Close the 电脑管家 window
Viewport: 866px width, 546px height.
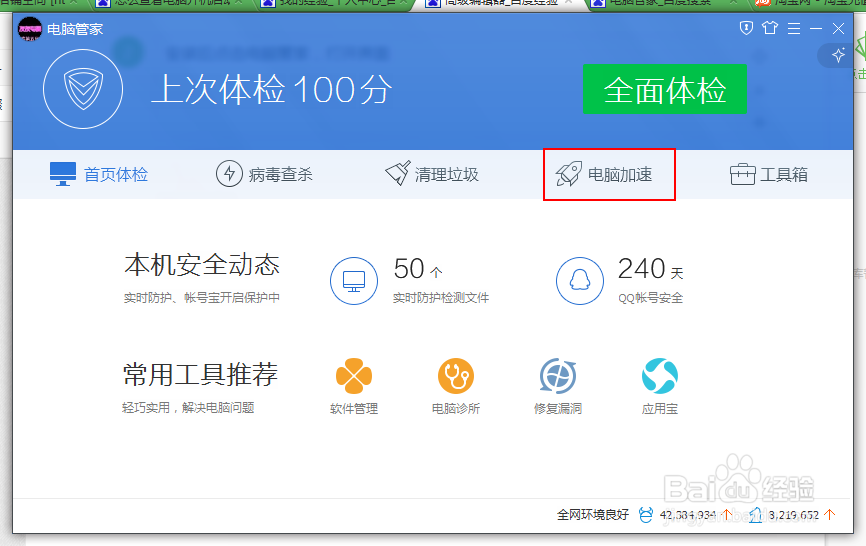(x=838, y=28)
